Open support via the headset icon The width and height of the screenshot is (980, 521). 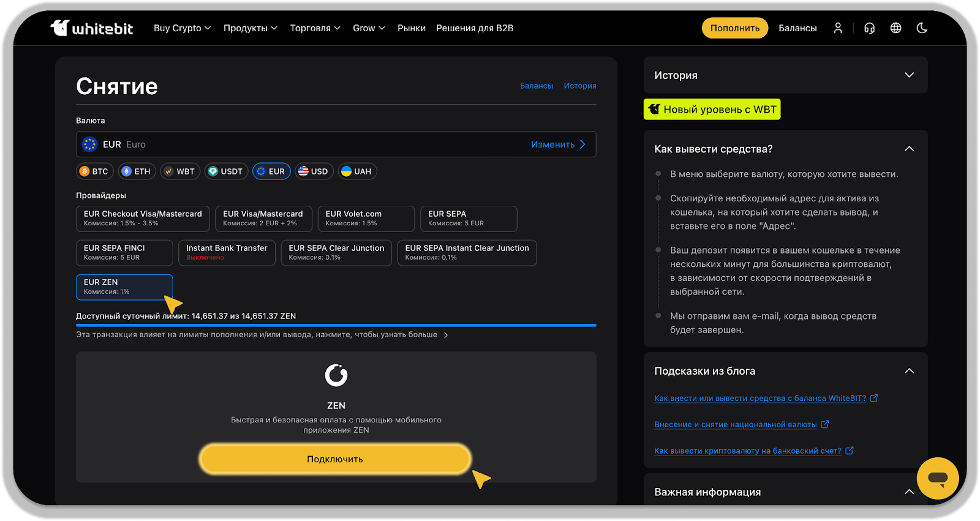tap(869, 28)
